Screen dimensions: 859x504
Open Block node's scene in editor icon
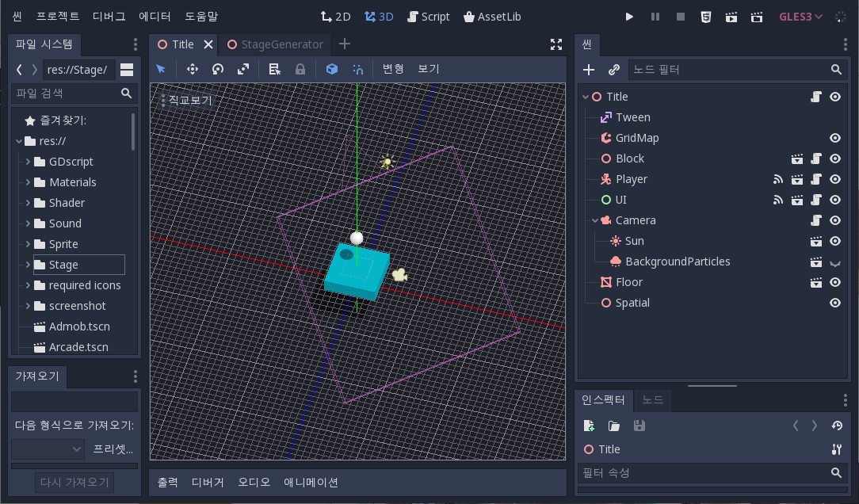(797, 158)
